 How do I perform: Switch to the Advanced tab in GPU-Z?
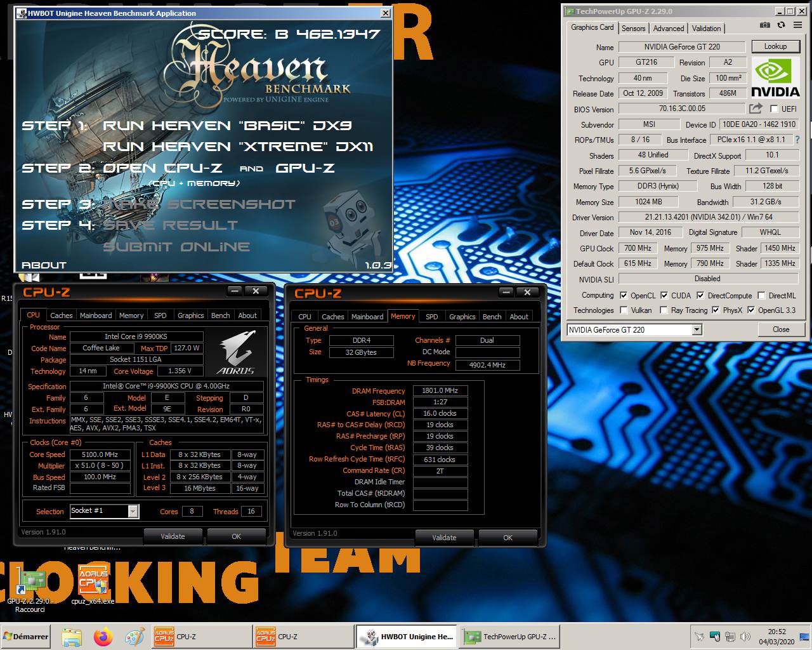tap(669, 29)
